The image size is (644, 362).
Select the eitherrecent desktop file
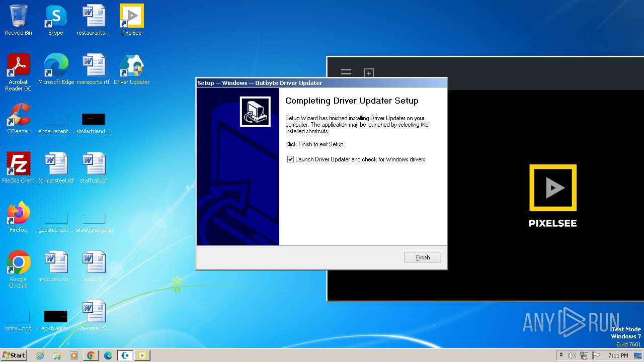point(56,124)
